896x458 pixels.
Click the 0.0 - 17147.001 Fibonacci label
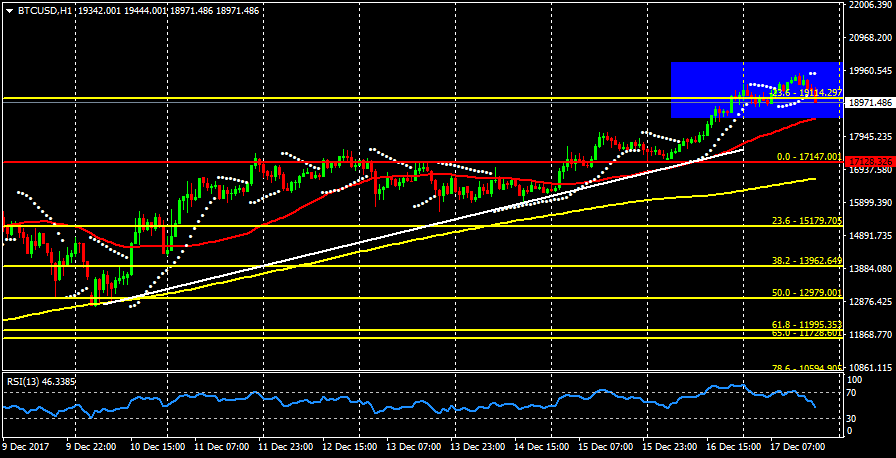point(806,157)
